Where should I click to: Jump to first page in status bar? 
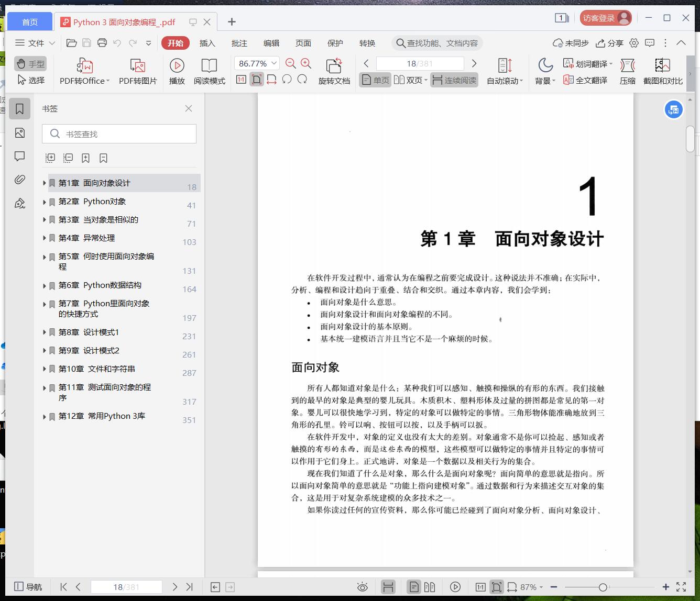click(63, 587)
